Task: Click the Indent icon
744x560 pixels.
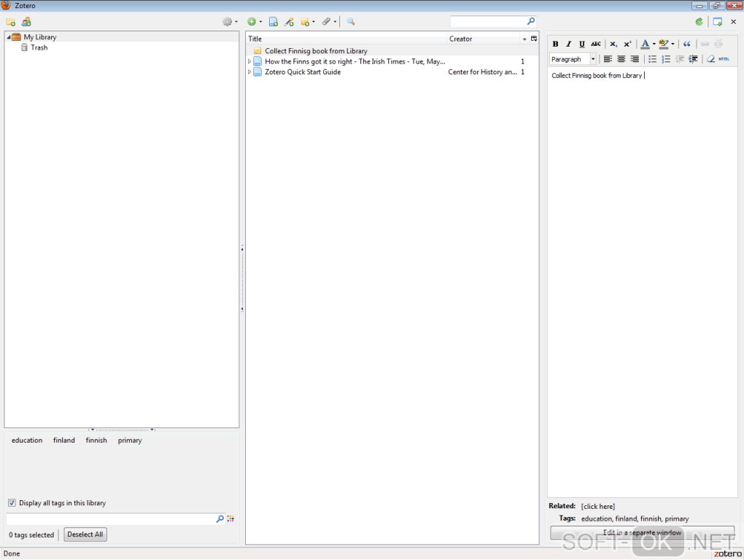Action: [x=693, y=59]
